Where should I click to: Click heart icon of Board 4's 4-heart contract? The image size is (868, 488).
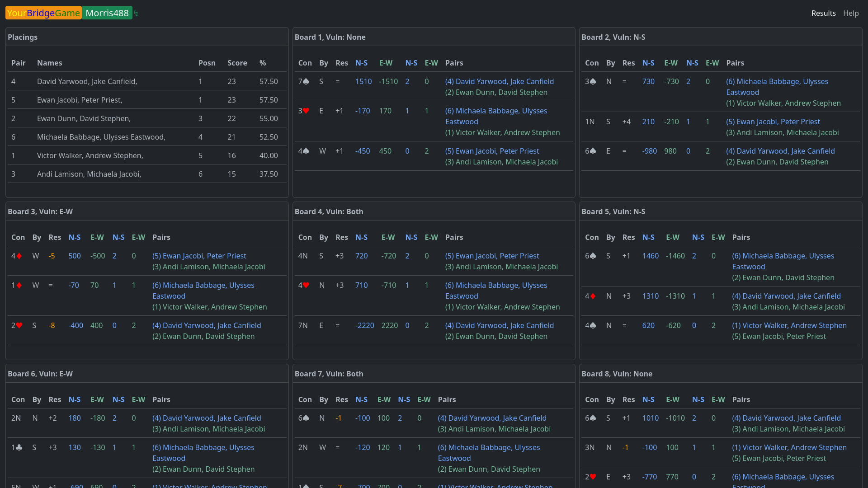306,285
